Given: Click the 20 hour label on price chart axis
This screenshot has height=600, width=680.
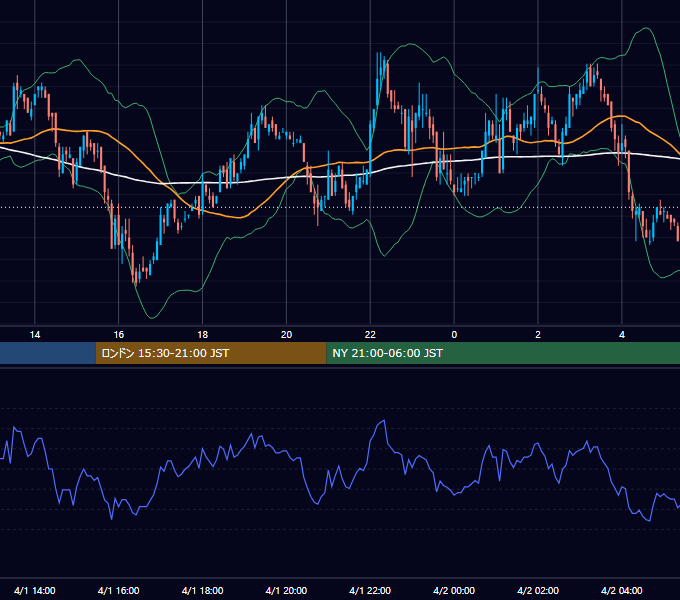Looking at the screenshot, I should pos(286,335).
